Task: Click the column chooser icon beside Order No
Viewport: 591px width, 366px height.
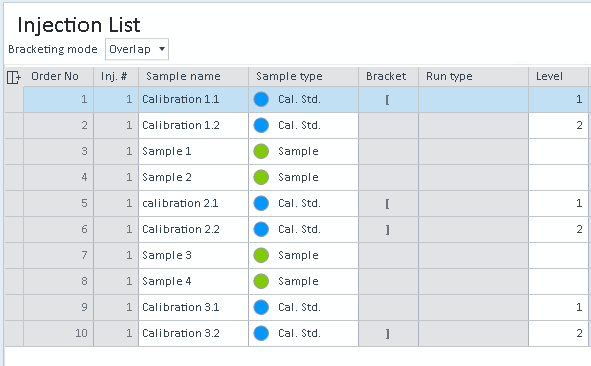Action: 14,77
